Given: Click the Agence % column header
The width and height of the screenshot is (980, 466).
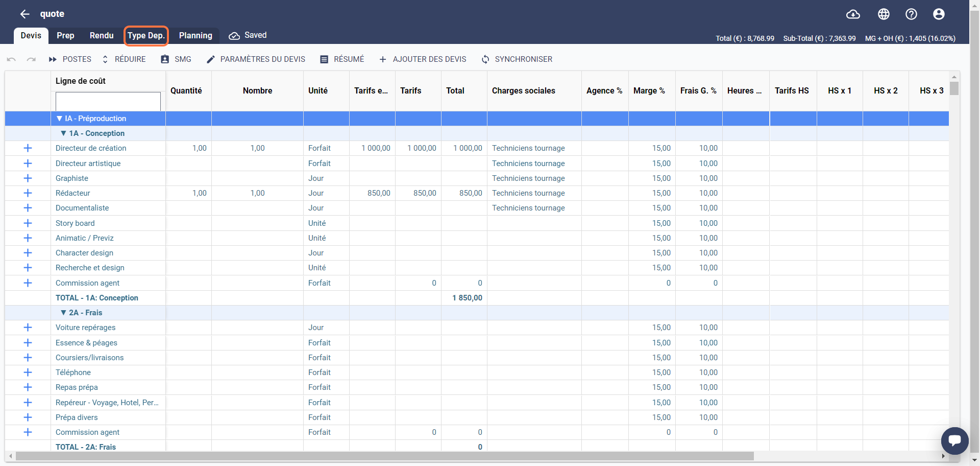Looking at the screenshot, I should [x=605, y=91].
